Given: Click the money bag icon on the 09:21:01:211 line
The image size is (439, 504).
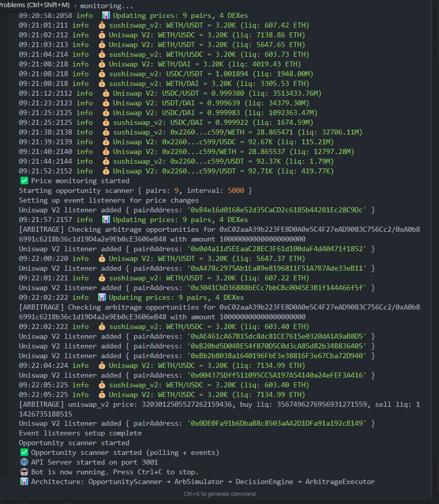Looking at the screenshot, I should (102, 25).
